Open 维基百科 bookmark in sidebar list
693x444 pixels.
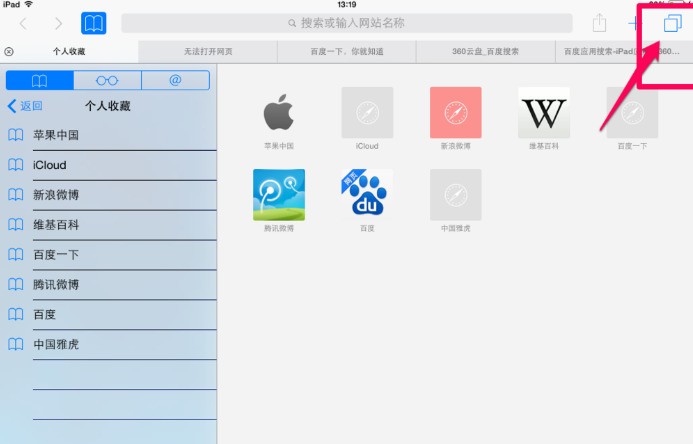tap(108, 225)
